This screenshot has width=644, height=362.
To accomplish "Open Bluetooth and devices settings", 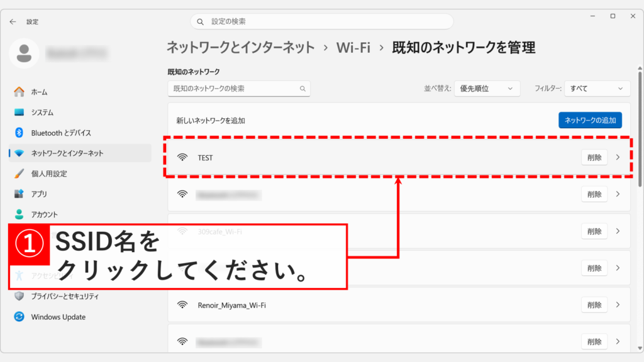I will (x=80, y=133).
